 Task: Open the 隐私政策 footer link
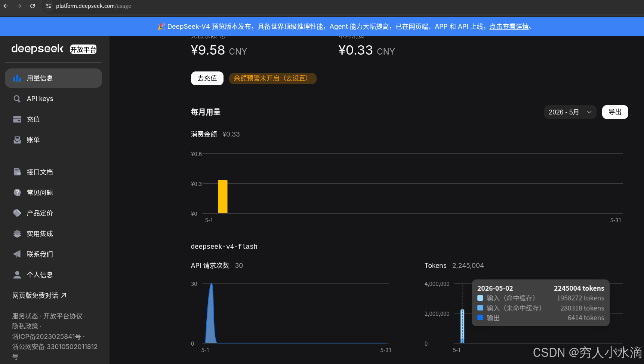pos(25,326)
